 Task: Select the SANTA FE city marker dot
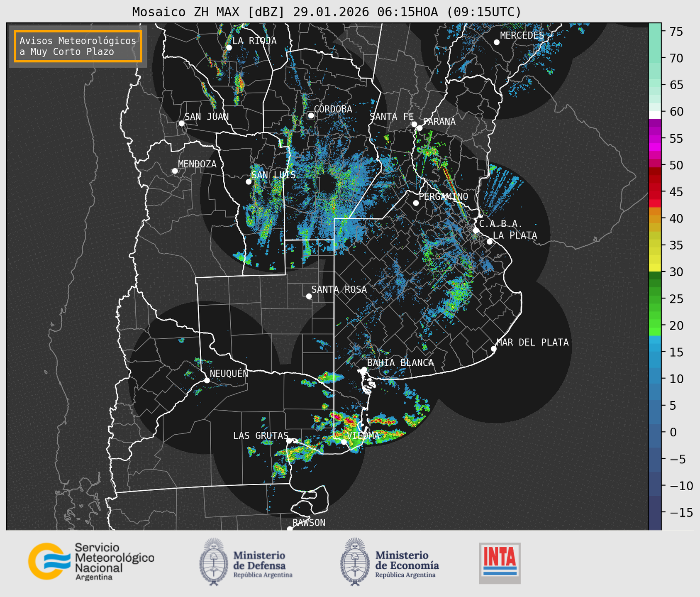click(414, 124)
